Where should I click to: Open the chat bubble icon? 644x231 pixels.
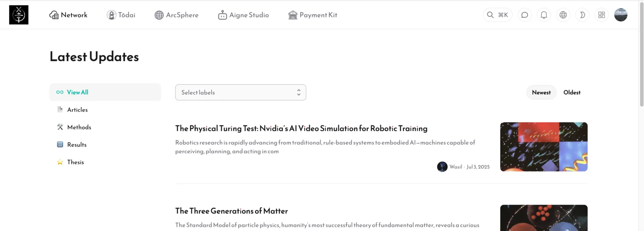click(x=524, y=15)
